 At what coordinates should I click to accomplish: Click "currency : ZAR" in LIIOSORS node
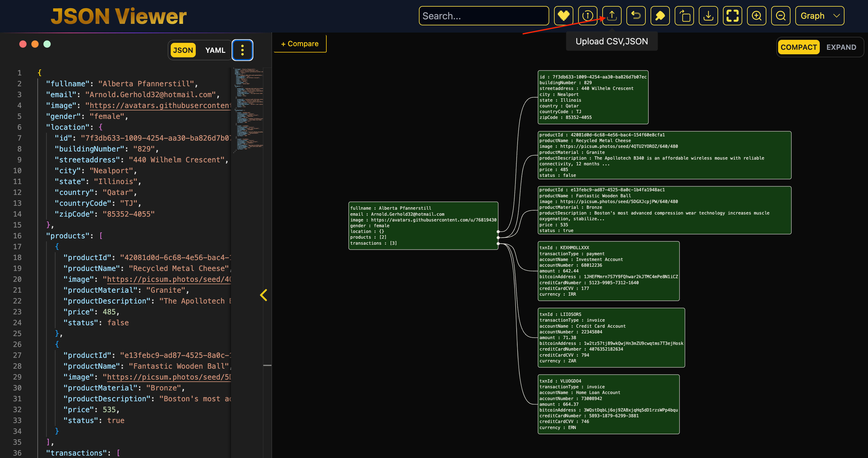(x=558, y=361)
